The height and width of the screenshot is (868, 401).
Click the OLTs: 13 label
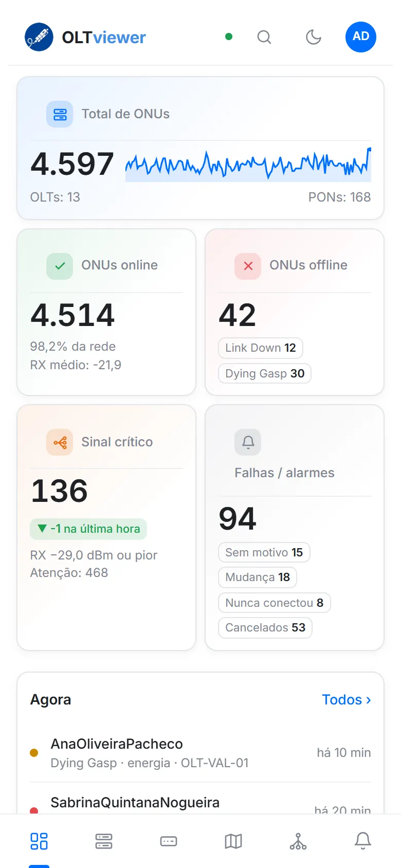55,197
